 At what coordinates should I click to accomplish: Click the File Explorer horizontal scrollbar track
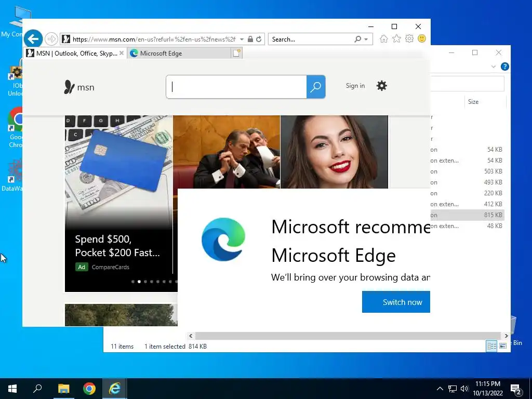point(348,336)
